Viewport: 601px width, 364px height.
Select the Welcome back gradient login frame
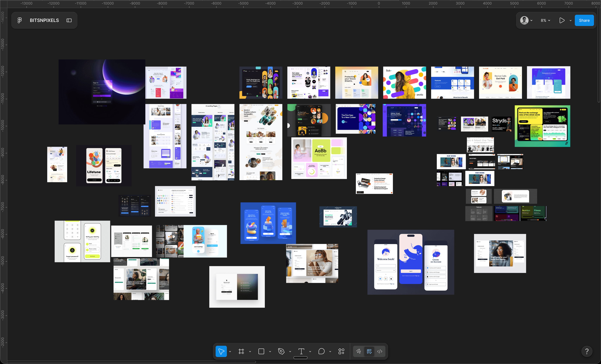[237, 287]
